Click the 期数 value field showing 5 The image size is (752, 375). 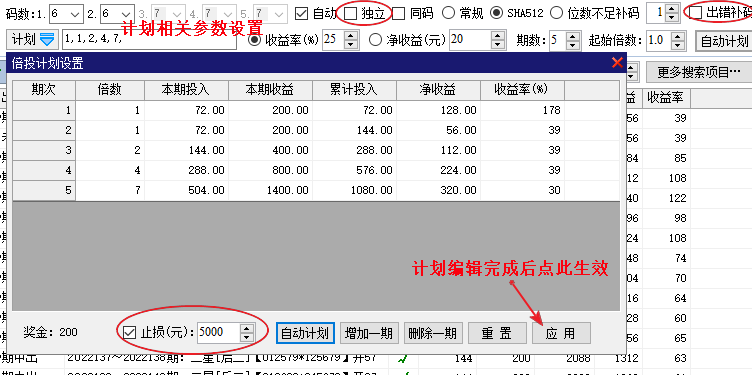pyautogui.click(x=557, y=40)
